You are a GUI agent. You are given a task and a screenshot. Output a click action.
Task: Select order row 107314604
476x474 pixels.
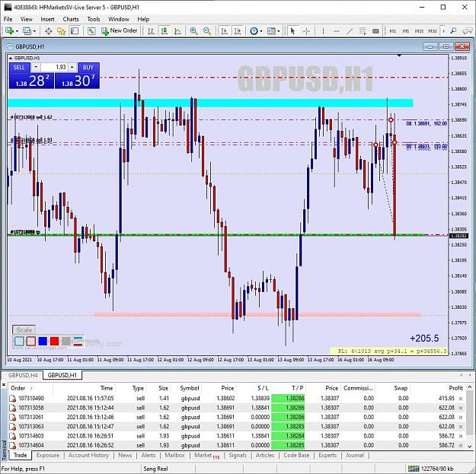coord(237,445)
